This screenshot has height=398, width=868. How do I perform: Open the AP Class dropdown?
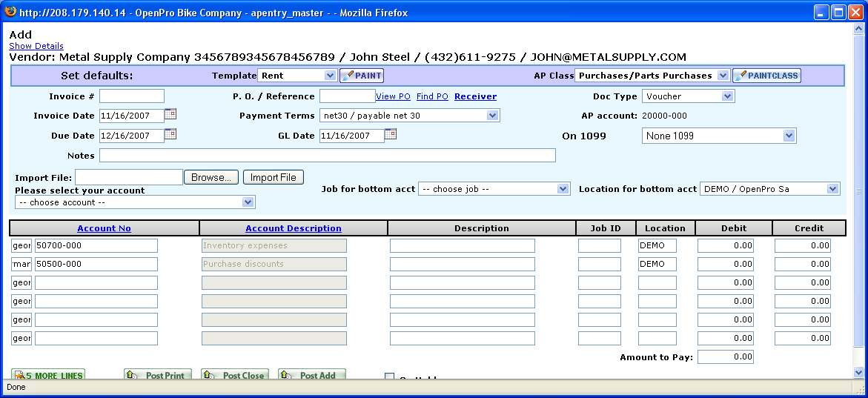[723, 76]
